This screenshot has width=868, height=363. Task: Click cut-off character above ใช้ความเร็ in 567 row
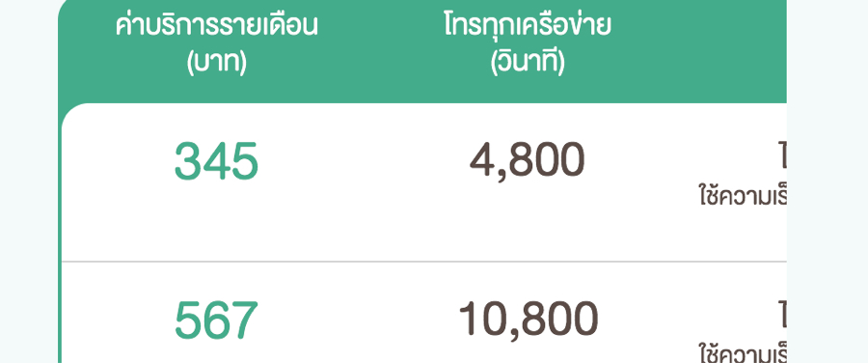click(x=782, y=316)
